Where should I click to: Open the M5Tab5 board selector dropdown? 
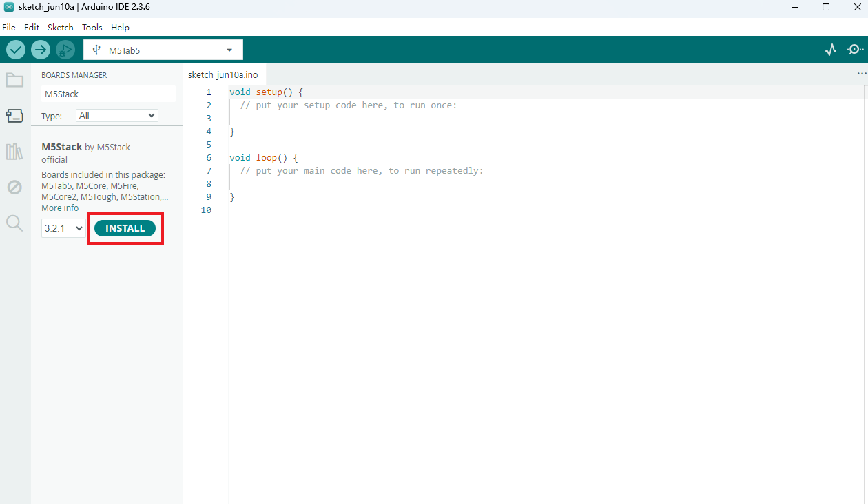point(163,50)
